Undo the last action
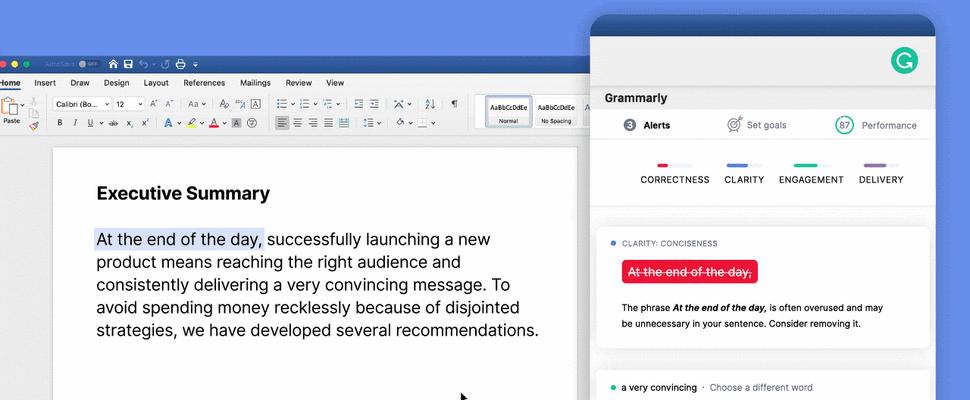Screen dimensions: 970x400 (144, 64)
